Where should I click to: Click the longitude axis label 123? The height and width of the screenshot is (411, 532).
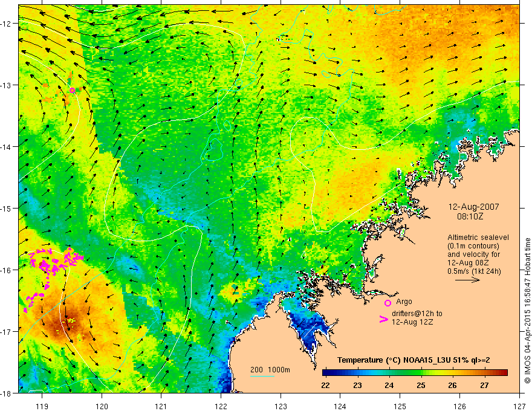[x=281, y=406]
